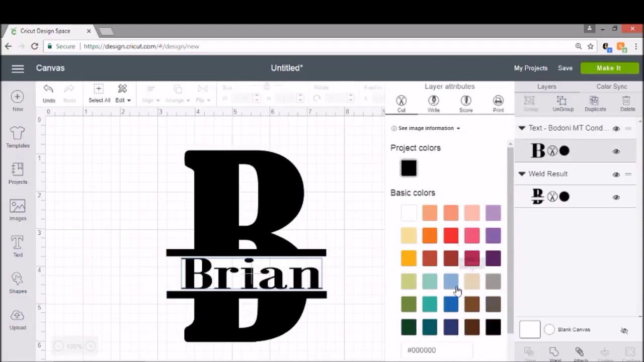Click the Save link
The width and height of the screenshot is (644, 362).
(565, 68)
